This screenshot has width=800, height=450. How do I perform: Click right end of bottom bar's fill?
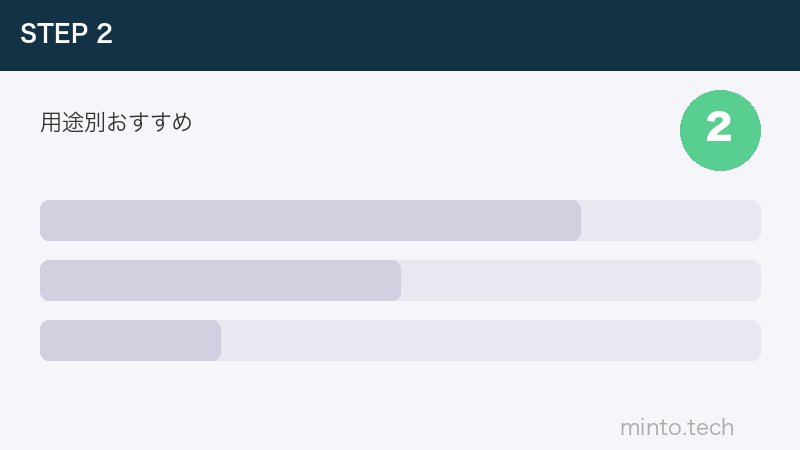215,341
